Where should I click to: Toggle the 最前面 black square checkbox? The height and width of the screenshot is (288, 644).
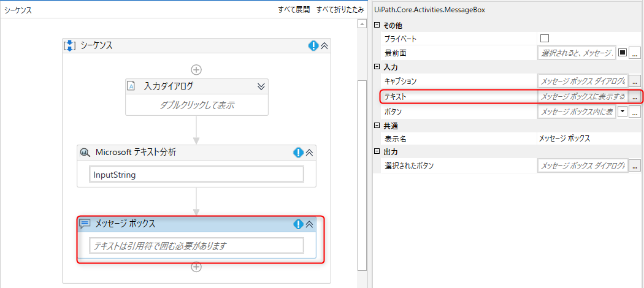(623, 53)
